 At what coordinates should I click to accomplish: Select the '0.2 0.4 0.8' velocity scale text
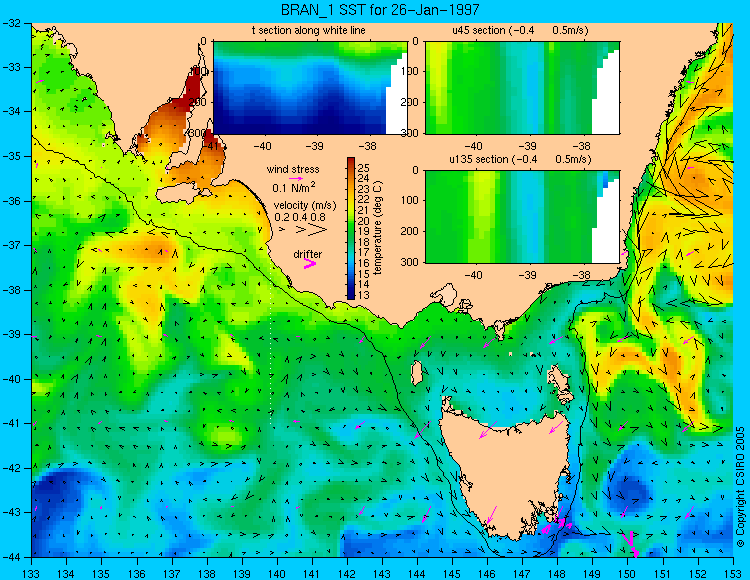[x=300, y=217]
